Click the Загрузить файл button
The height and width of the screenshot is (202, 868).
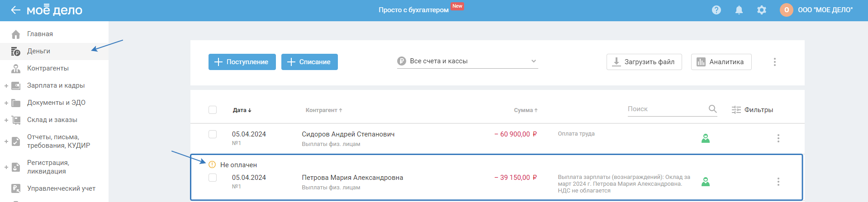[x=644, y=62]
